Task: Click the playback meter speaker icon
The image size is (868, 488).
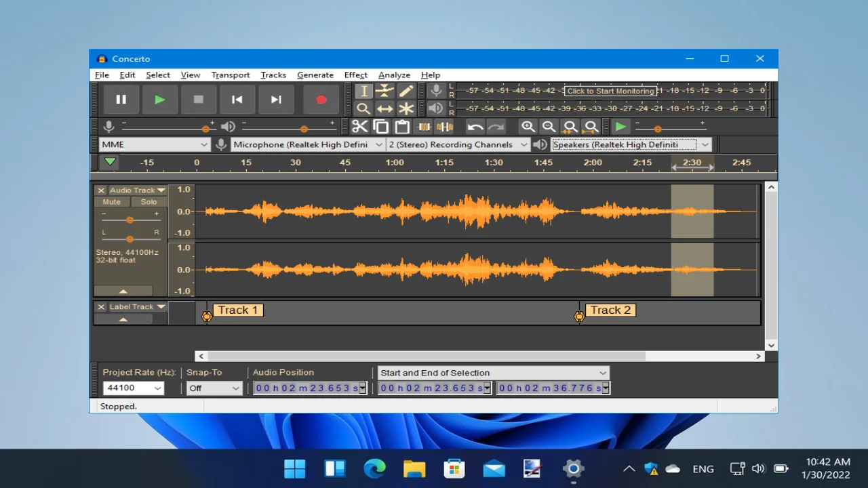Action: point(436,108)
